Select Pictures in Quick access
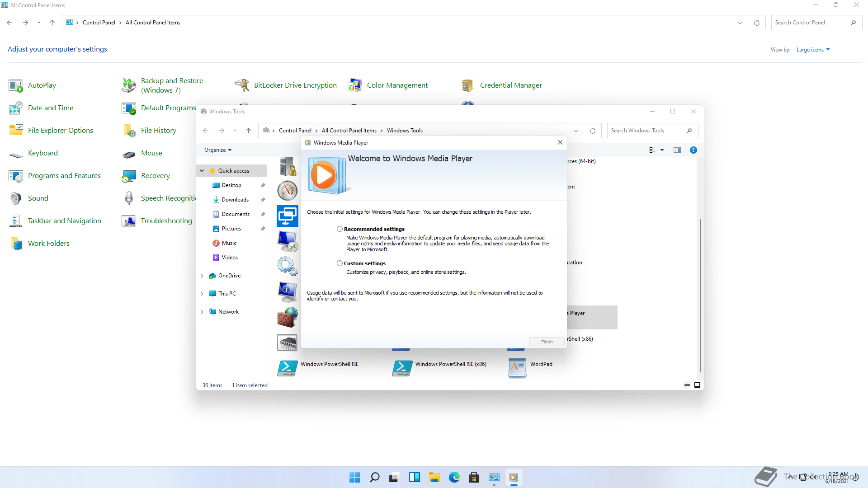The image size is (868, 488). point(231,229)
